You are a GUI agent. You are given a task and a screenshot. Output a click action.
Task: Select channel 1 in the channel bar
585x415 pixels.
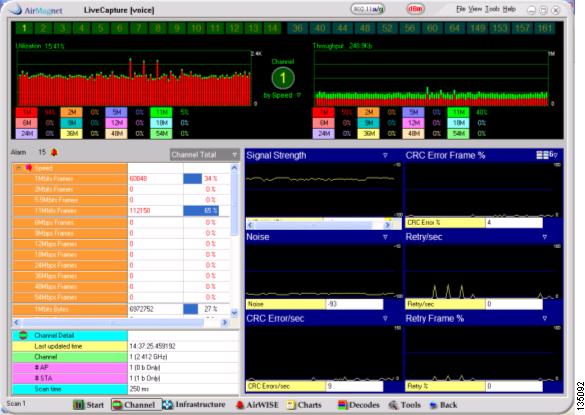coord(24,28)
